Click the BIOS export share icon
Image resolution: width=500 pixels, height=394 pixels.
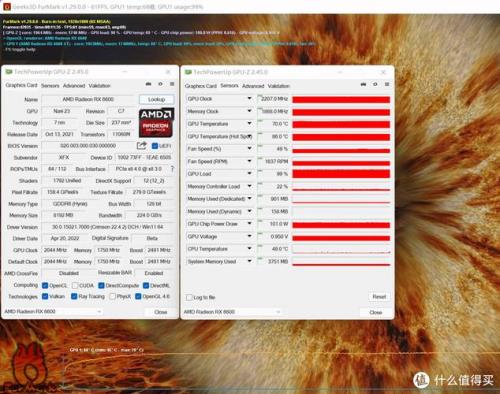pyautogui.click(x=142, y=145)
